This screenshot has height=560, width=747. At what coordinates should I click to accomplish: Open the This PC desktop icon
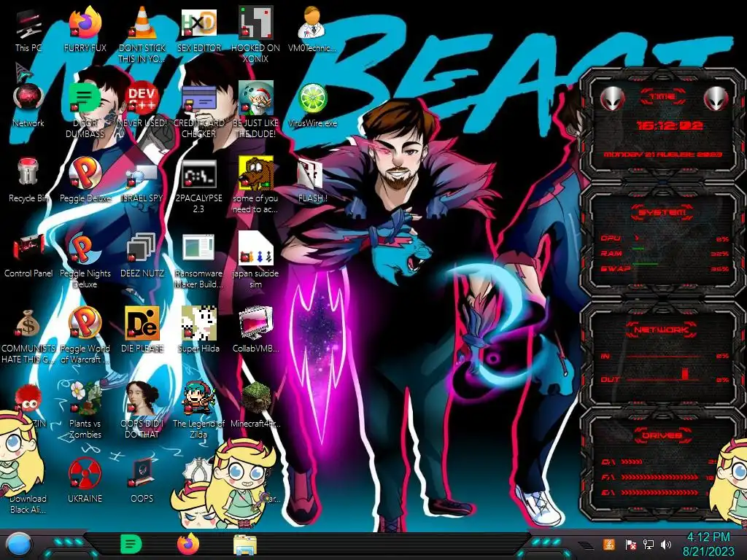click(x=28, y=31)
